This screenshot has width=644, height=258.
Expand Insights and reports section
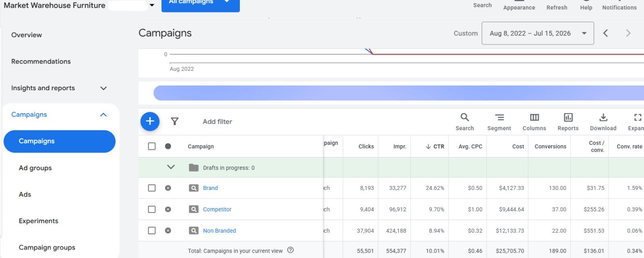coord(103,88)
